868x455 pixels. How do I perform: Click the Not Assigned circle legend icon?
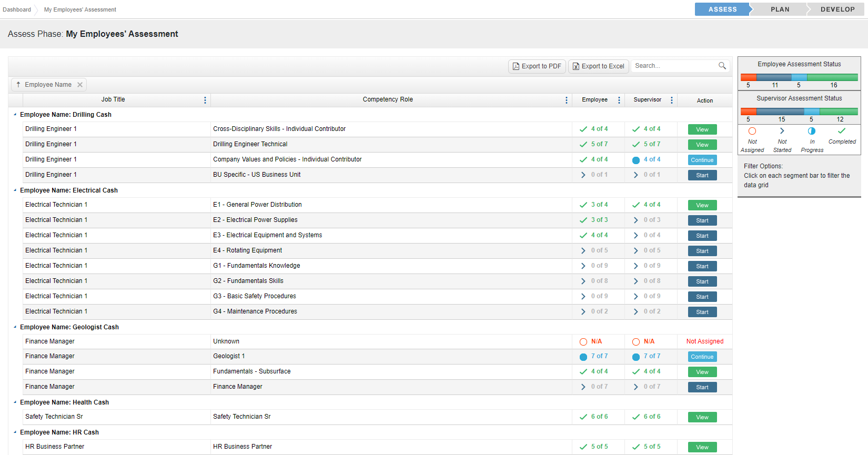(752, 131)
